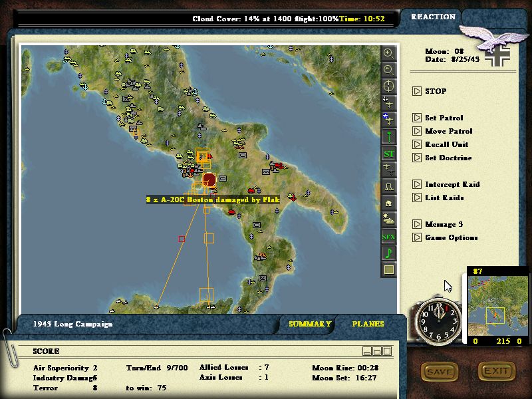Toggle SFX sound effects

(x=388, y=237)
